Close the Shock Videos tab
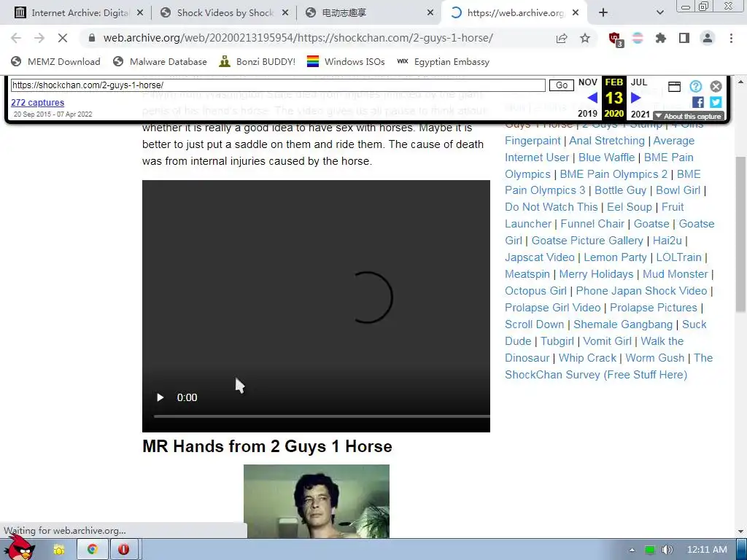The width and height of the screenshot is (747, 560). 285,13
